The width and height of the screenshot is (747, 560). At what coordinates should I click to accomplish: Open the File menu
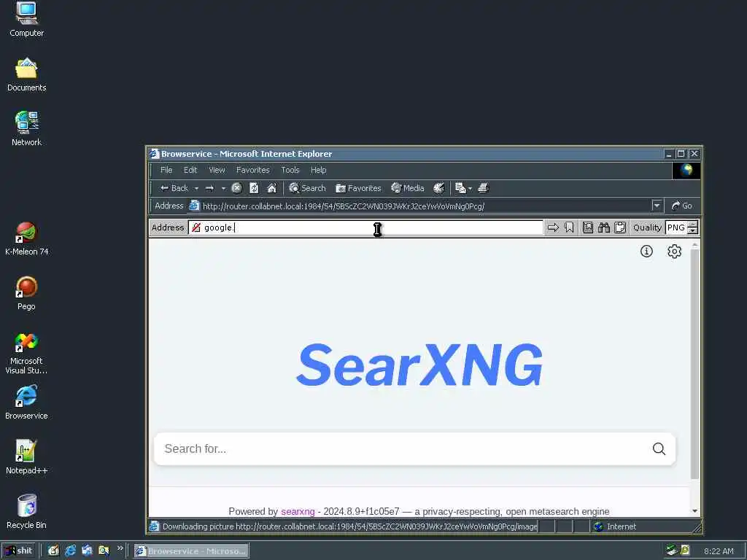pyautogui.click(x=166, y=170)
